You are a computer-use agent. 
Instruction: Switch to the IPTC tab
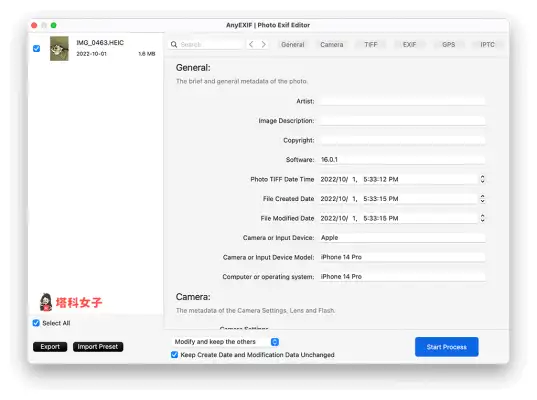[487, 45]
